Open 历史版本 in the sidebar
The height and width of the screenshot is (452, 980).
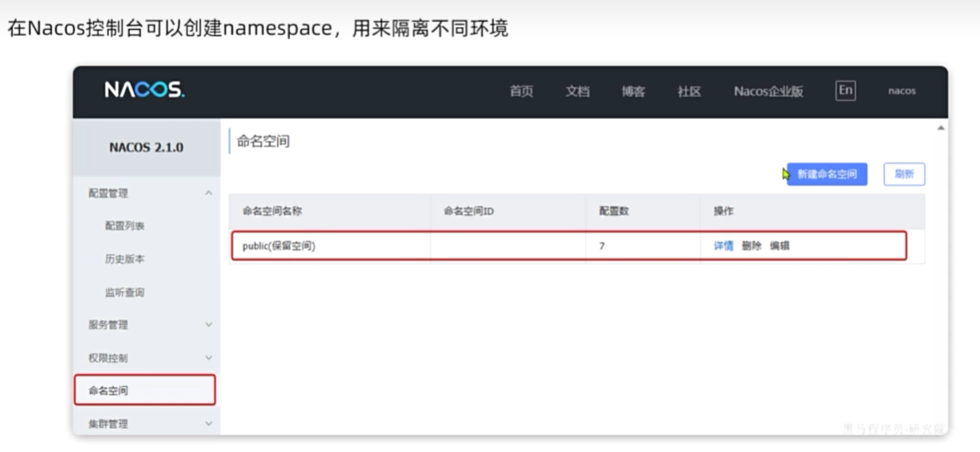coord(125,259)
